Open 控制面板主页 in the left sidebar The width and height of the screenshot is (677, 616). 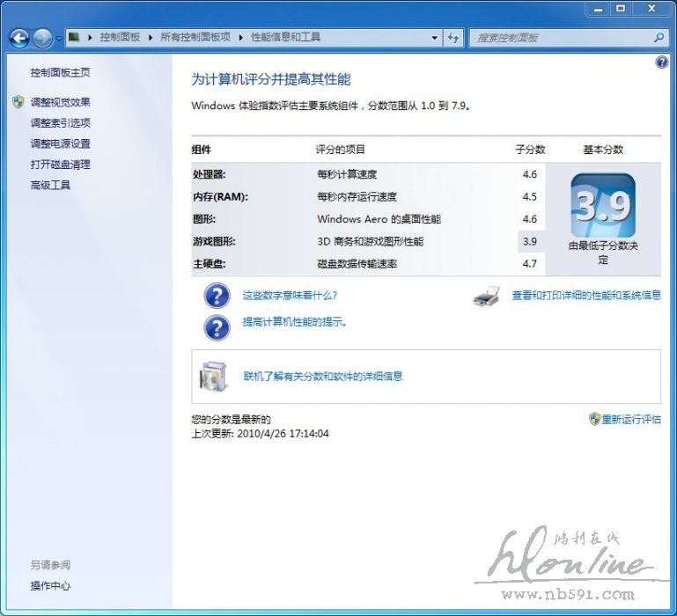point(60,73)
